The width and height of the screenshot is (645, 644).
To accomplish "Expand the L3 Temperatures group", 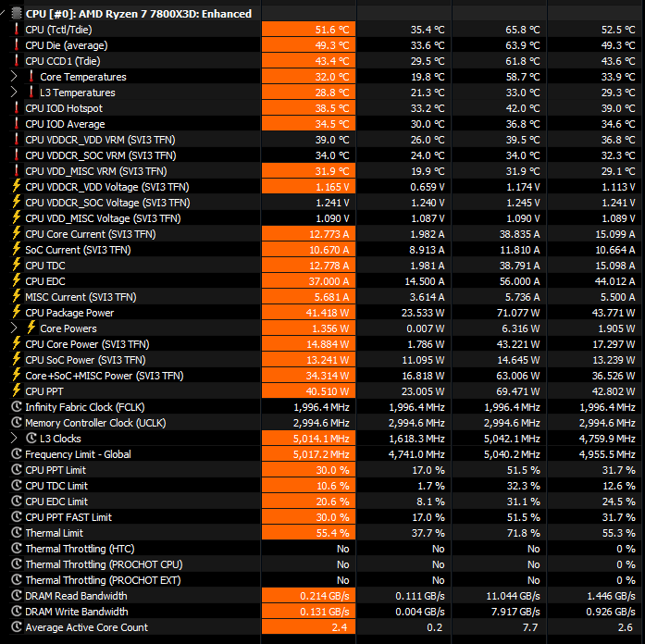I will pos(14,93).
